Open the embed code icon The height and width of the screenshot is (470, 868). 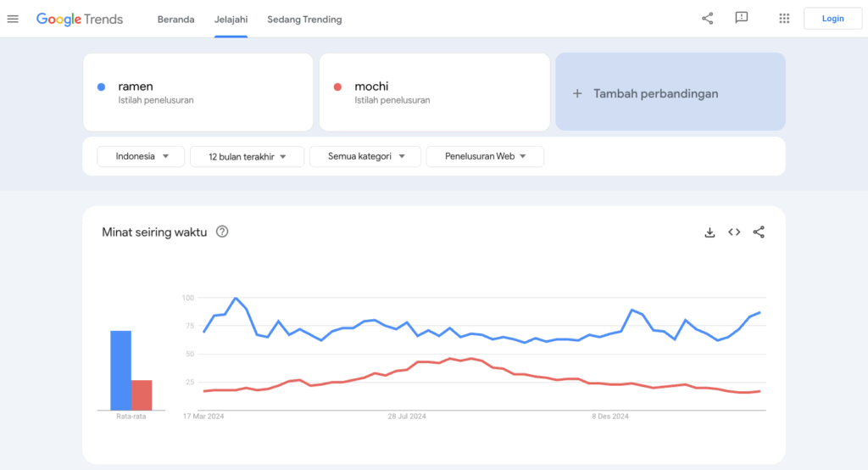(x=734, y=232)
